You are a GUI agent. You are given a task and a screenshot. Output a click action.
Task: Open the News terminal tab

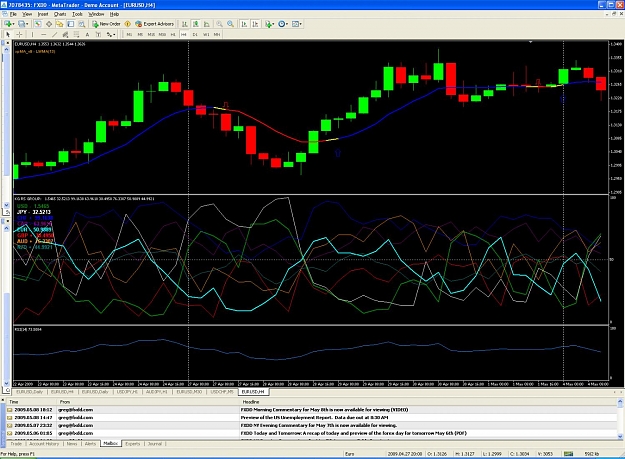click(72, 444)
